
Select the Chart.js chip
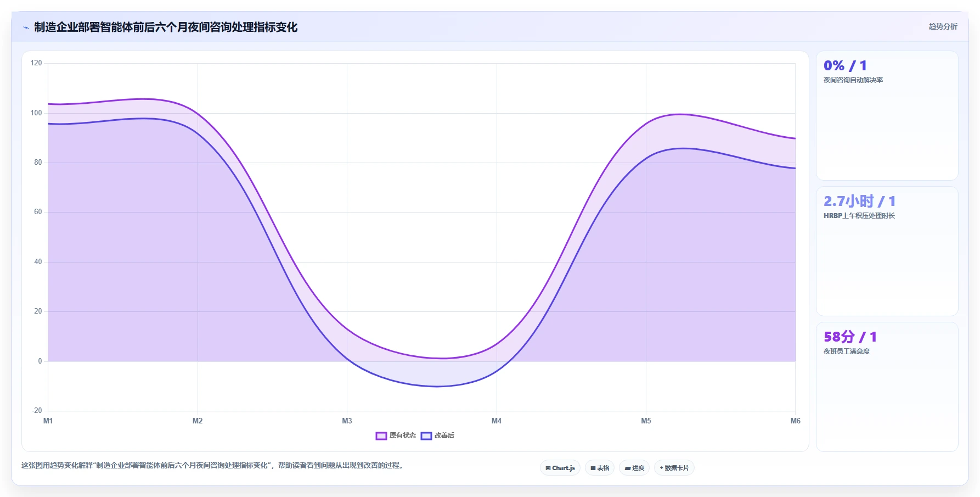[x=560, y=468]
